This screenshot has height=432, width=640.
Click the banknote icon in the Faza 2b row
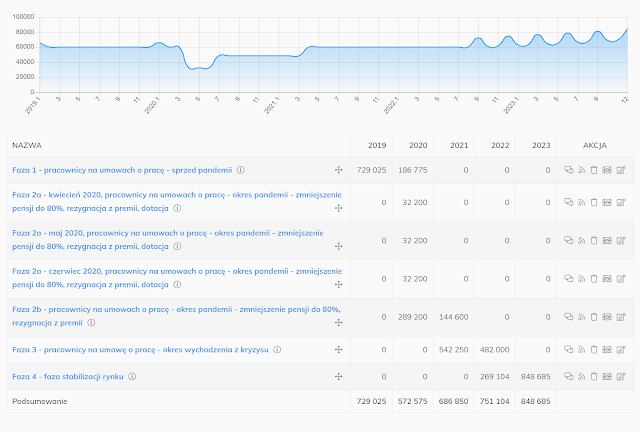point(607,316)
